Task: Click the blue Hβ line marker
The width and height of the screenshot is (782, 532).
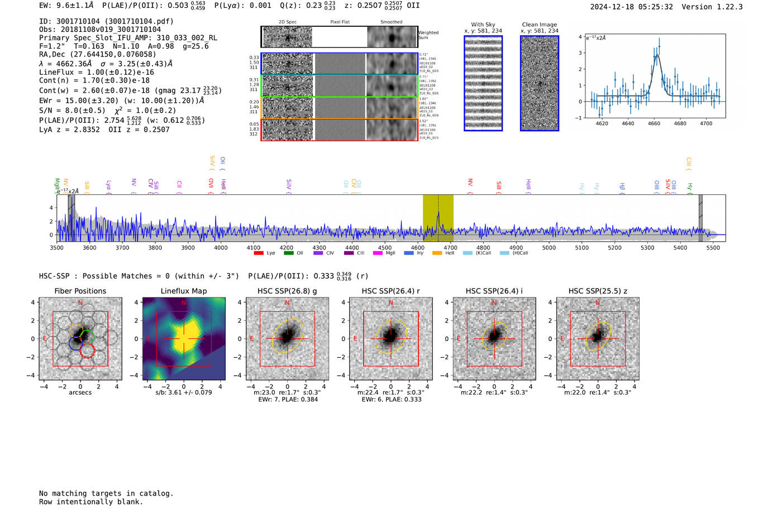Action: [x=622, y=187]
